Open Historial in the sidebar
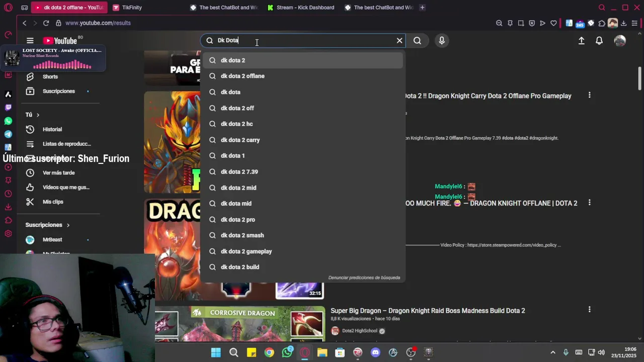 pyautogui.click(x=52, y=129)
